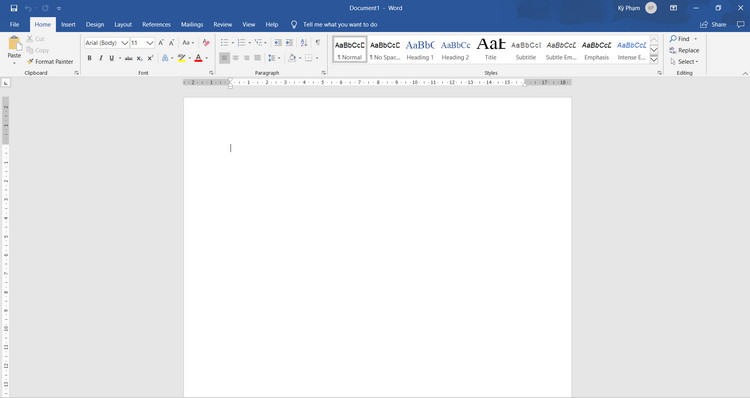750x398 pixels.
Task: Apply the red Font Color swatch
Action: (x=198, y=58)
